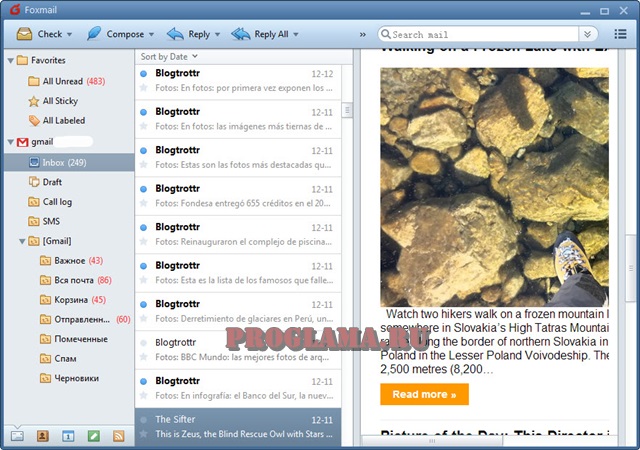The image size is (640, 450).
Task: Click the reading pane horizontal scrollbar
Action: point(432,441)
